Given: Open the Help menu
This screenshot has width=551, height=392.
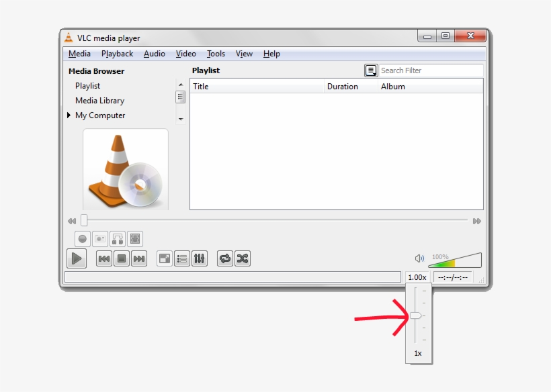Looking at the screenshot, I should 271,54.
